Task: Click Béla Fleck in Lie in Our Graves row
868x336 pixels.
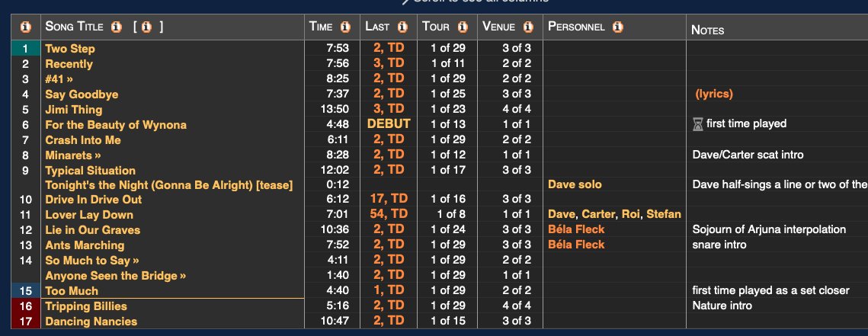Action: click(576, 229)
